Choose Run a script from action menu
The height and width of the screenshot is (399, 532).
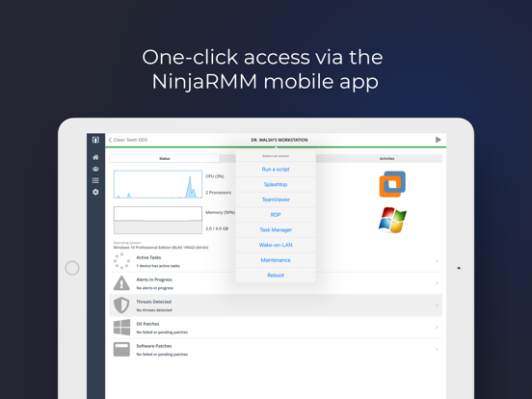point(276,170)
